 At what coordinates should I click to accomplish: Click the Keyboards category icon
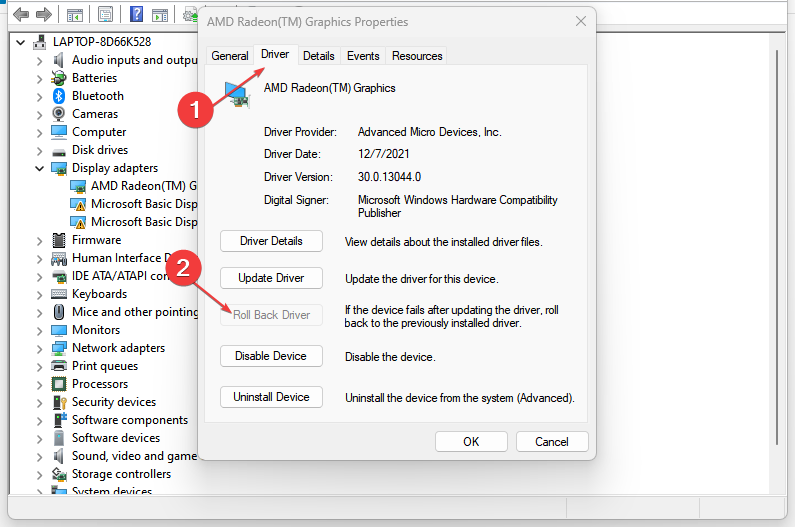tap(59, 294)
